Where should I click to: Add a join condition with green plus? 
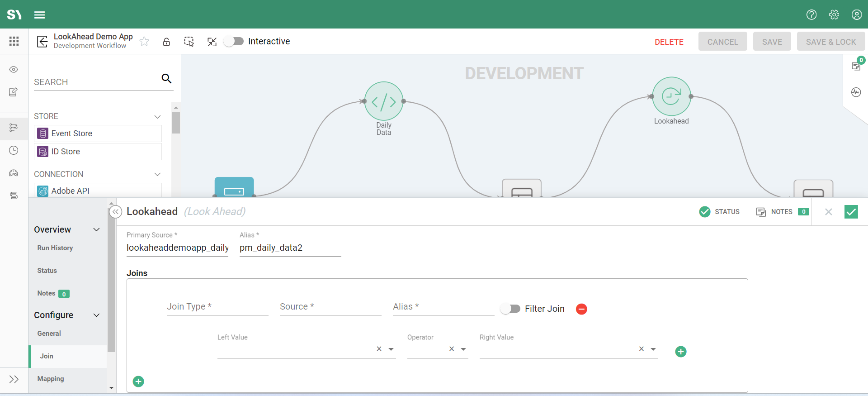coord(680,352)
